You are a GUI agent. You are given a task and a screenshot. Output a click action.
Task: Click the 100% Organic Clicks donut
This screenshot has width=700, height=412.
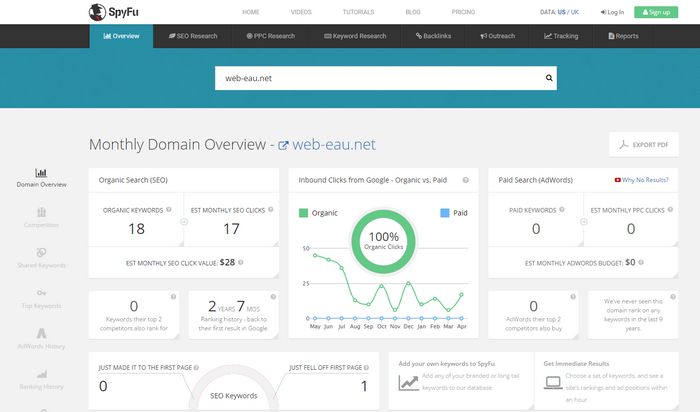point(383,241)
